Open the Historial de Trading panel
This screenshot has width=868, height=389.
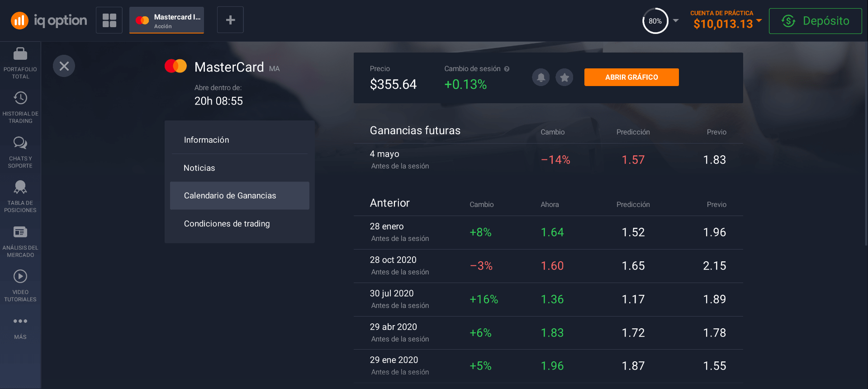[x=20, y=105]
